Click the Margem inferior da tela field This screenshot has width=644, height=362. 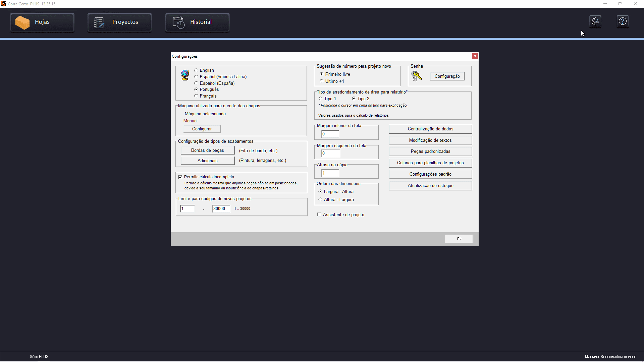click(x=330, y=134)
